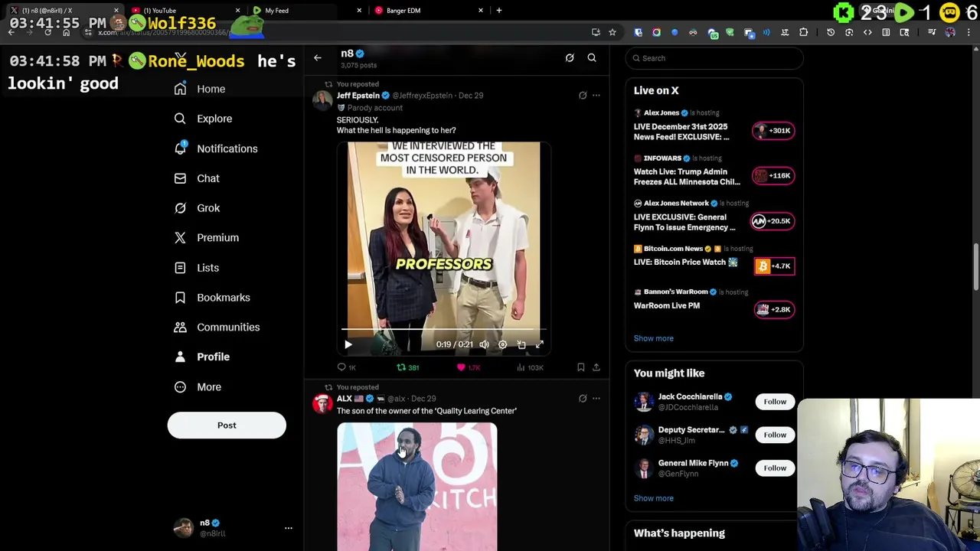Viewport: 980px width, 551px height.
Task: Open Jeff Epstein profile name link
Action: (358, 96)
